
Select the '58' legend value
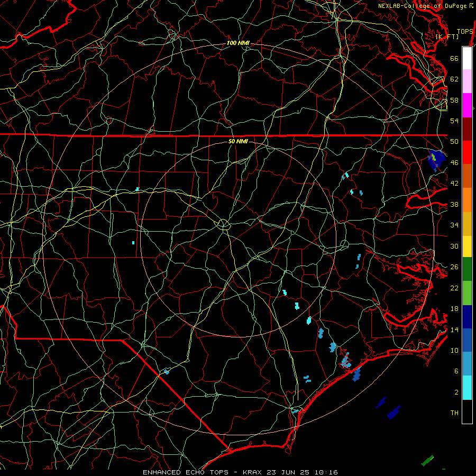pos(454,100)
